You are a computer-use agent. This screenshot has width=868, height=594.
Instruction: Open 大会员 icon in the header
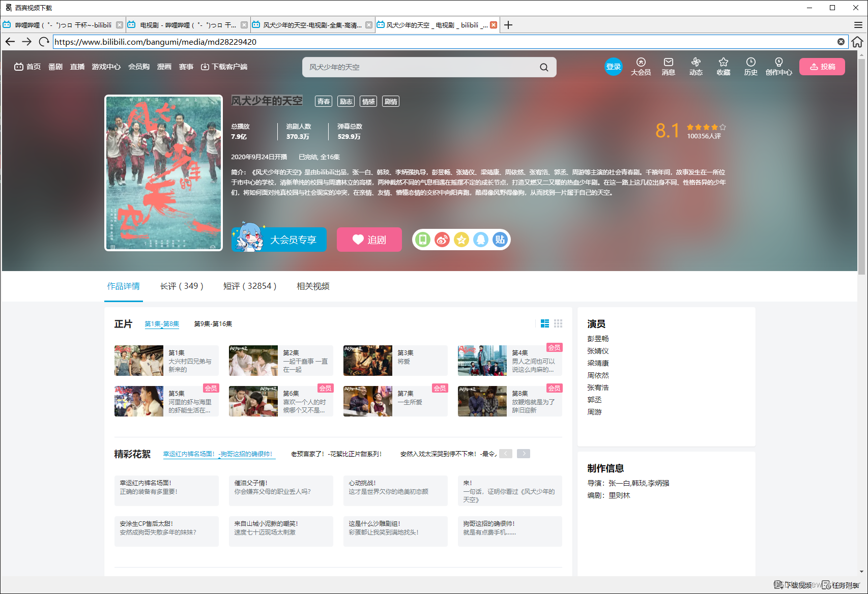(641, 67)
